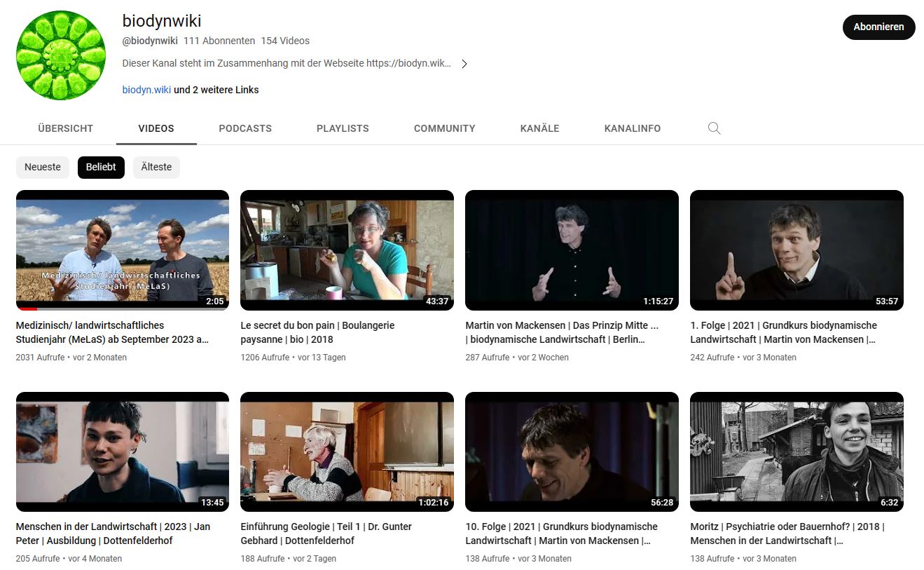Click red progress bar on MeLaS thumbnail
Screen dimensions: 924x570
(27, 308)
